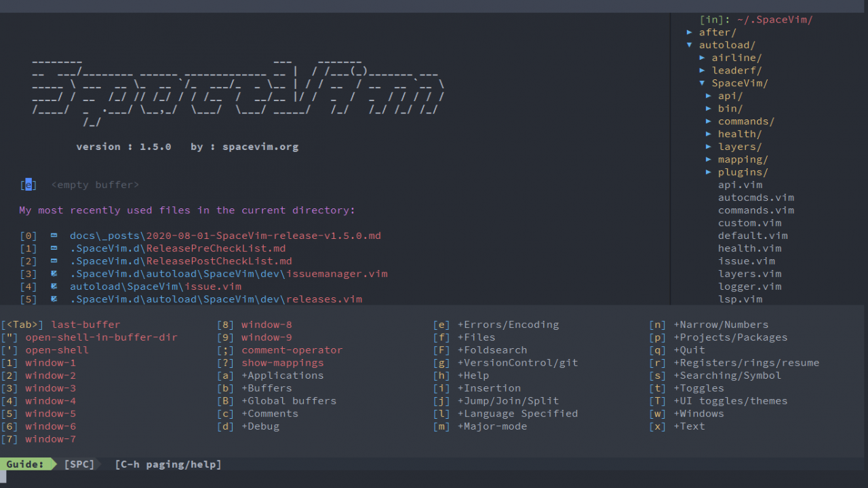
Task: Select window-7 guide entry
Action: 51,439
